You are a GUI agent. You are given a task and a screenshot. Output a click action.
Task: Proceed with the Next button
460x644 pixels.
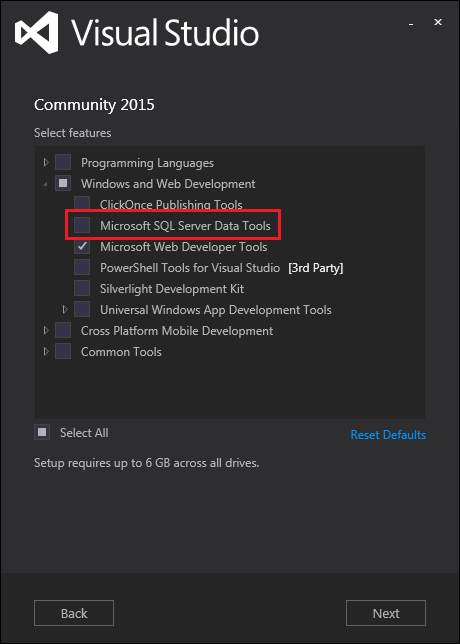click(x=386, y=613)
